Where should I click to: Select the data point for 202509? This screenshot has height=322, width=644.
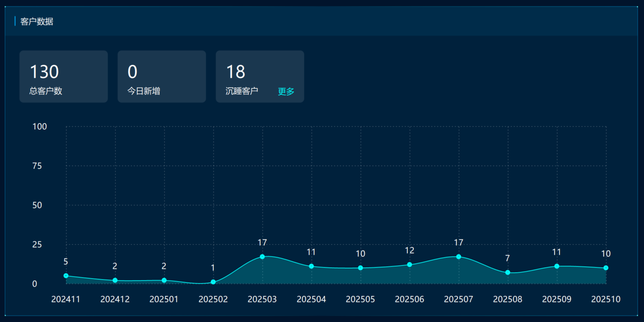point(557,266)
